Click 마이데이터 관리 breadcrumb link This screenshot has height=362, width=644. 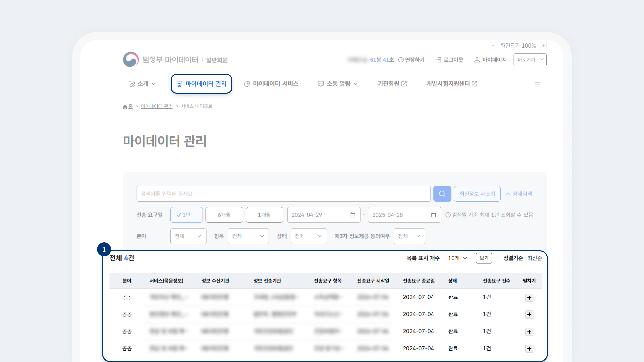click(157, 106)
